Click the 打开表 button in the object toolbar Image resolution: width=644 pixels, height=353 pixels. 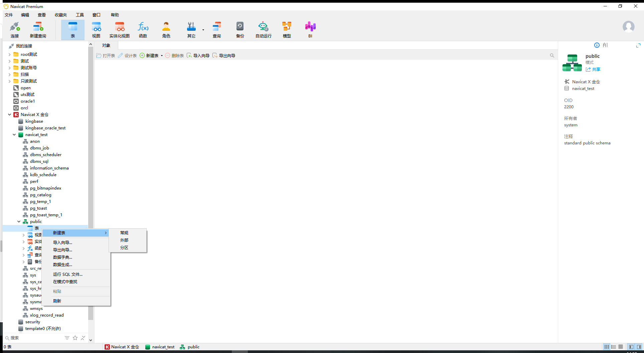106,55
